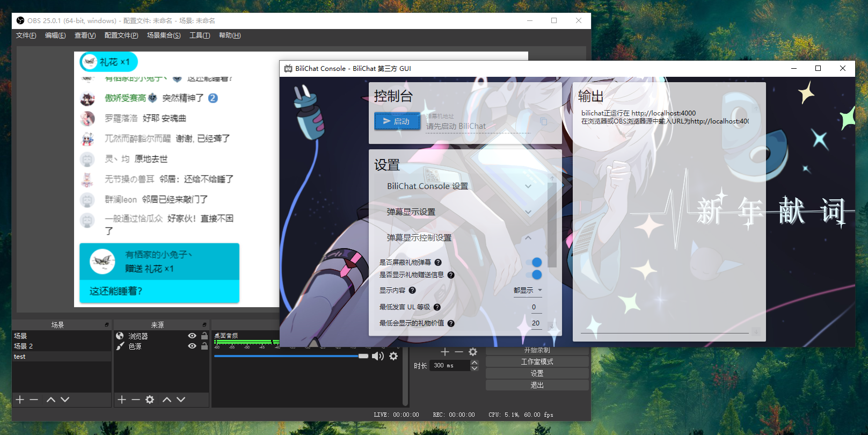Open the 显示内容 dropdown showing 都显示
Screen dimensions: 868x435
[x=528, y=290]
